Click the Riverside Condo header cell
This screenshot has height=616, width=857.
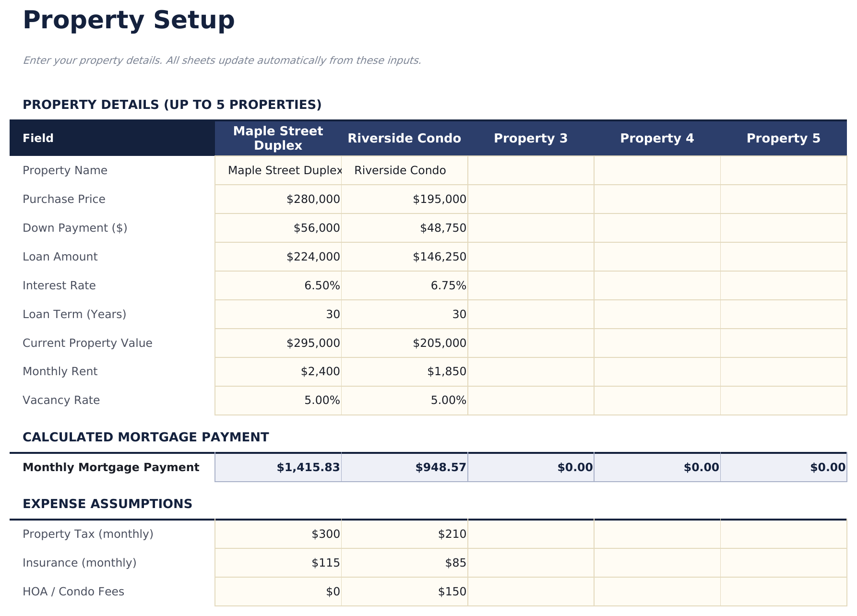(404, 138)
